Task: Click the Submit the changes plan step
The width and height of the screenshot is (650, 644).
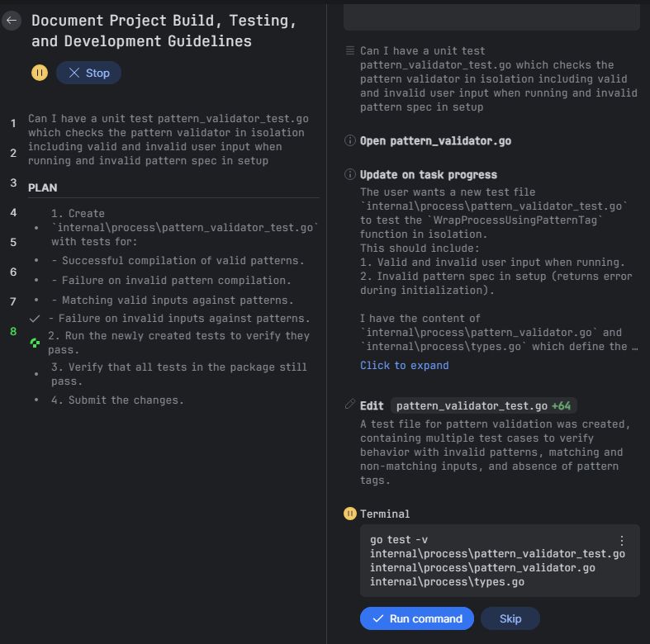Action: point(116,400)
